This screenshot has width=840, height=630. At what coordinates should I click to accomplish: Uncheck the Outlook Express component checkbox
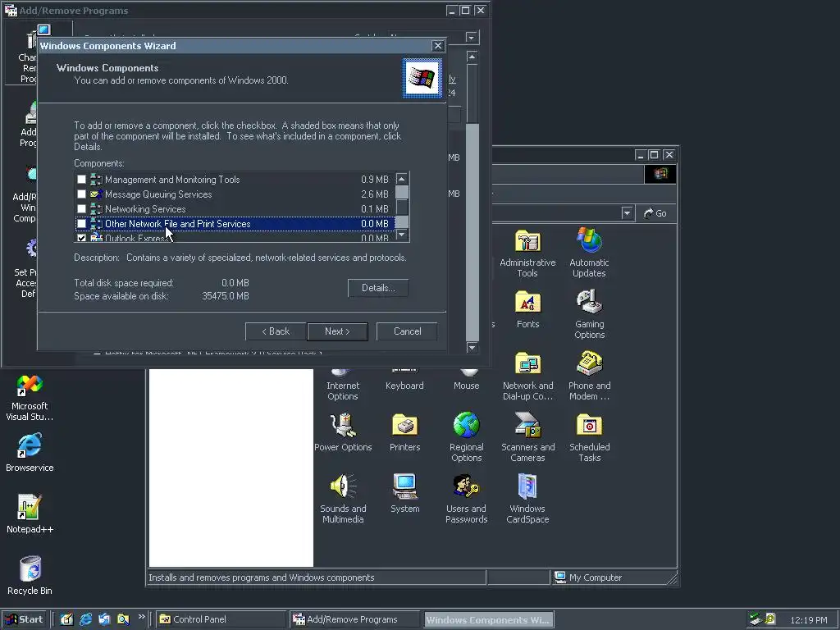coord(81,238)
